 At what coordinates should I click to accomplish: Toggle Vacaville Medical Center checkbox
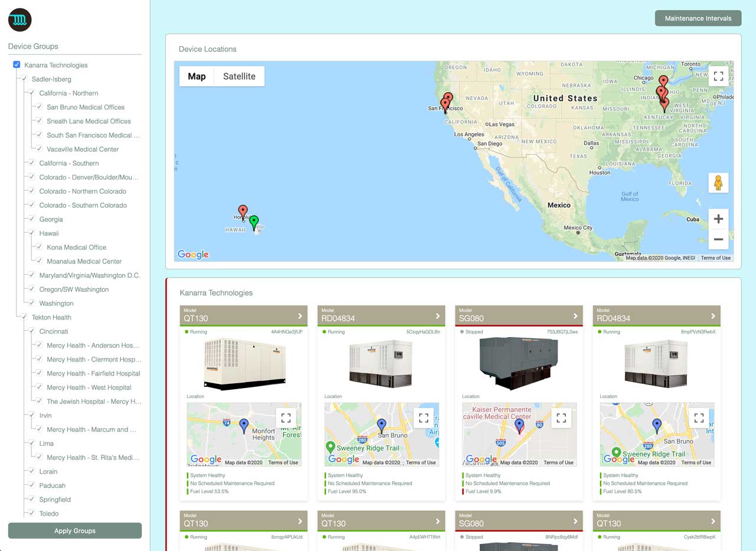tap(40, 149)
